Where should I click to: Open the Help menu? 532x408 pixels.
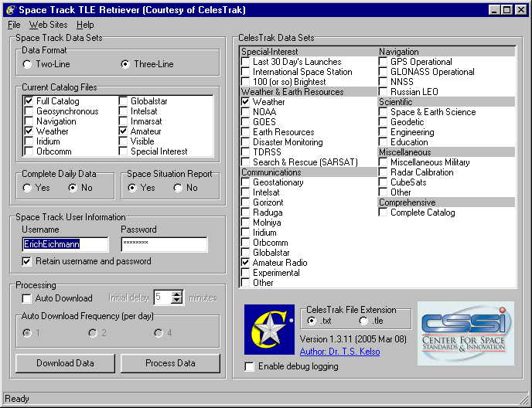pyautogui.click(x=85, y=25)
